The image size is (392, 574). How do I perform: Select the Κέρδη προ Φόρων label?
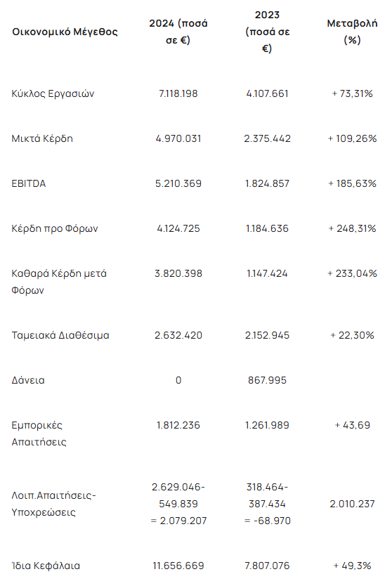click(55, 229)
